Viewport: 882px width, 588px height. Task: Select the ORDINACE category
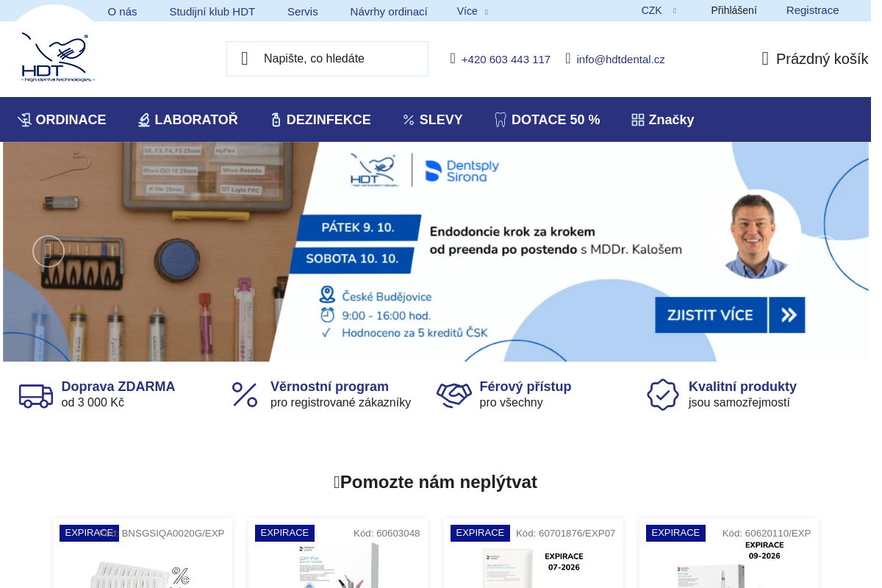coord(62,120)
